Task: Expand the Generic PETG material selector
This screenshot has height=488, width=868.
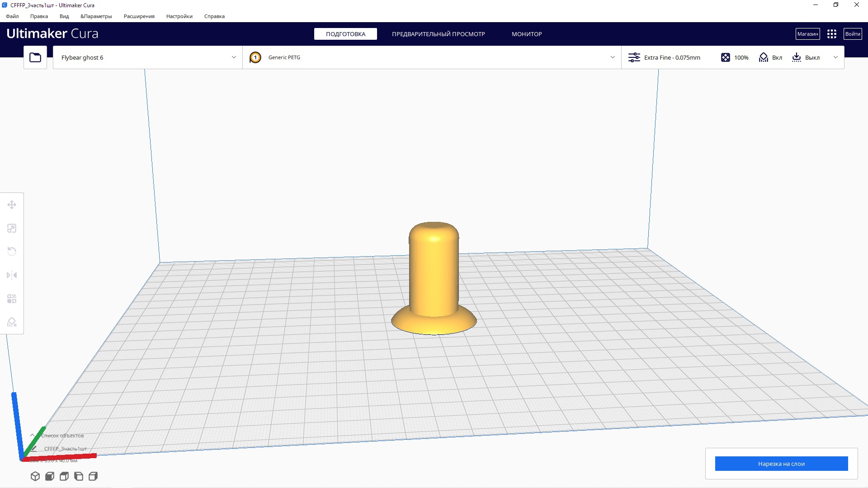Action: pyautogui.click(x=432, y=57)
